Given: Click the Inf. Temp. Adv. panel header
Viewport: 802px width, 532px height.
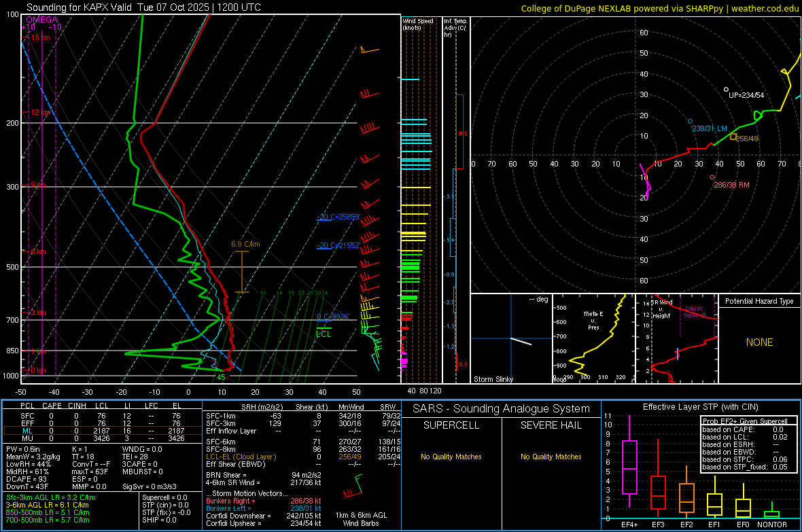Looking at the screenshot, I should tap(455, 28).
